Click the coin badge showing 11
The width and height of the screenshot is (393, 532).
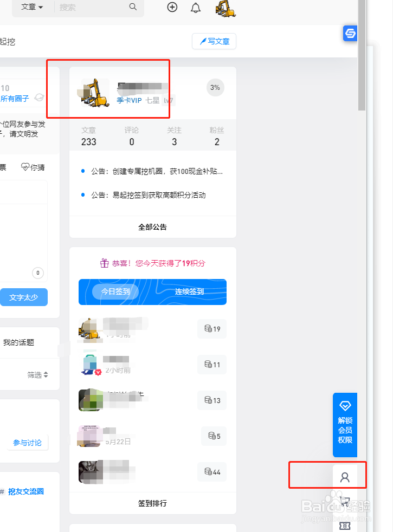(x=212, y=365)
